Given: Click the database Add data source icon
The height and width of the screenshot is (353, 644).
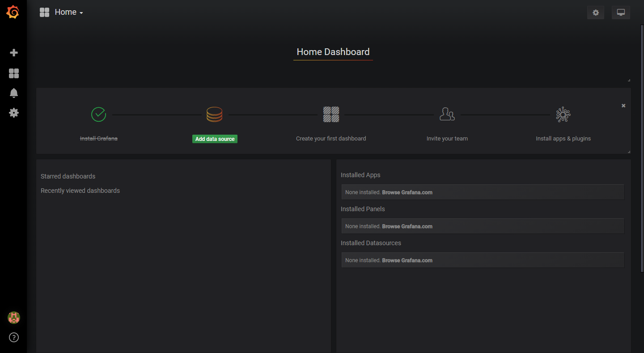Looking at the screenshot, I should tap(215, 115).
